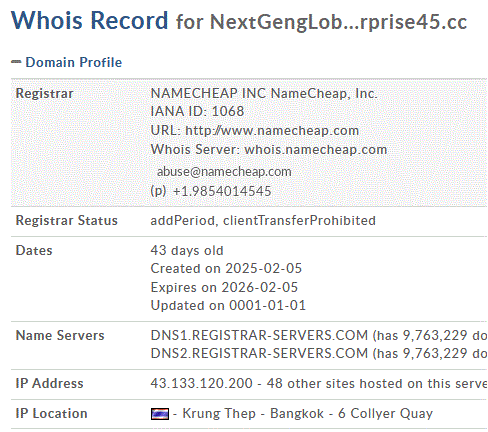Viewport: 488px width, 432px height.
Task: Click the registrar phone number +1.9854014545
Action: pos(222,191)
